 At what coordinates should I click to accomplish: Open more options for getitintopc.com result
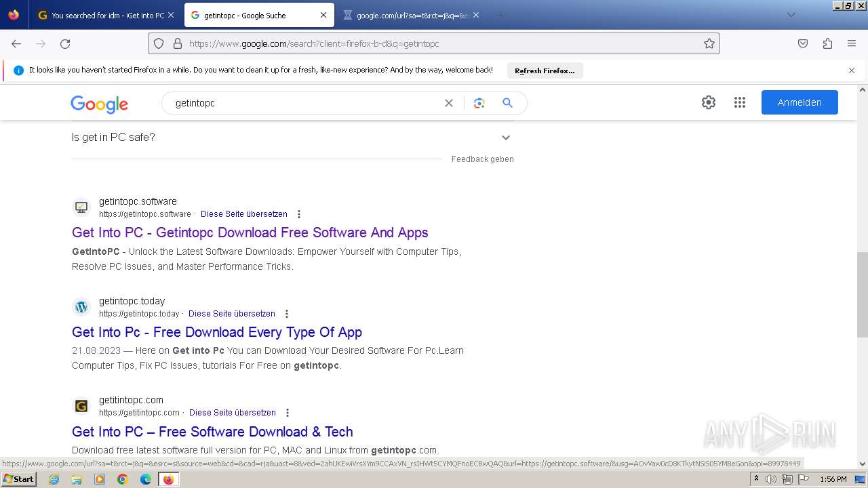pos(288,413)
